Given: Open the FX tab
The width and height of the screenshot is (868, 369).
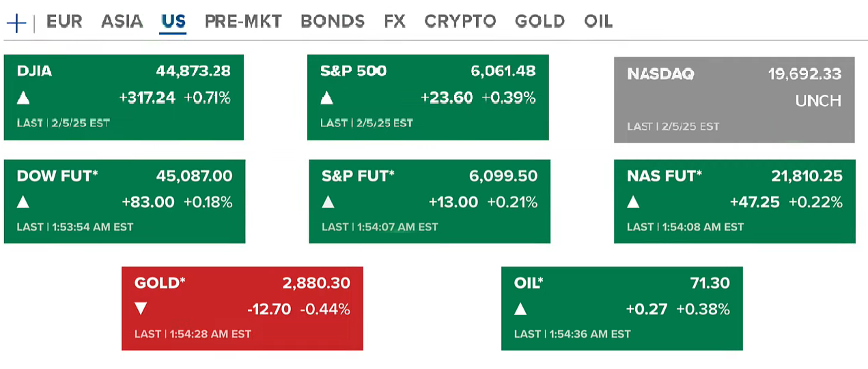Looking at the screenshot, I should coord(395,22).
